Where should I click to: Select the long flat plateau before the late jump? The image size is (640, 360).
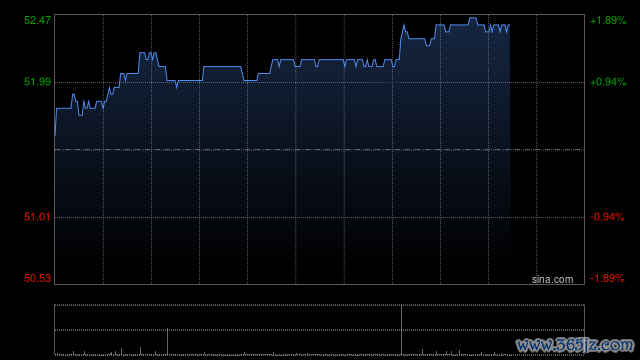(x=331, y=60)
